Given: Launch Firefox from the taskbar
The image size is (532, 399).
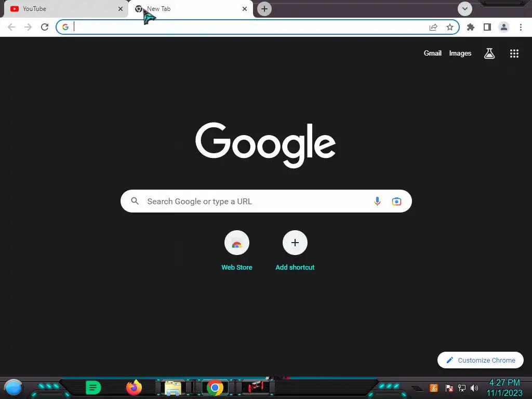Looking at the screenshot, I should pyautogui.click(x=134, y=388).
